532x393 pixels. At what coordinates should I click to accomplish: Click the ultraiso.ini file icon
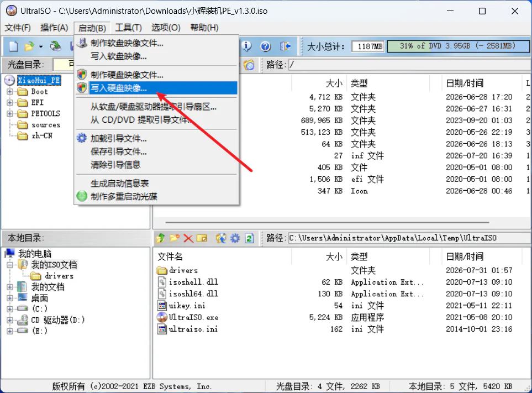pos(162,329)
